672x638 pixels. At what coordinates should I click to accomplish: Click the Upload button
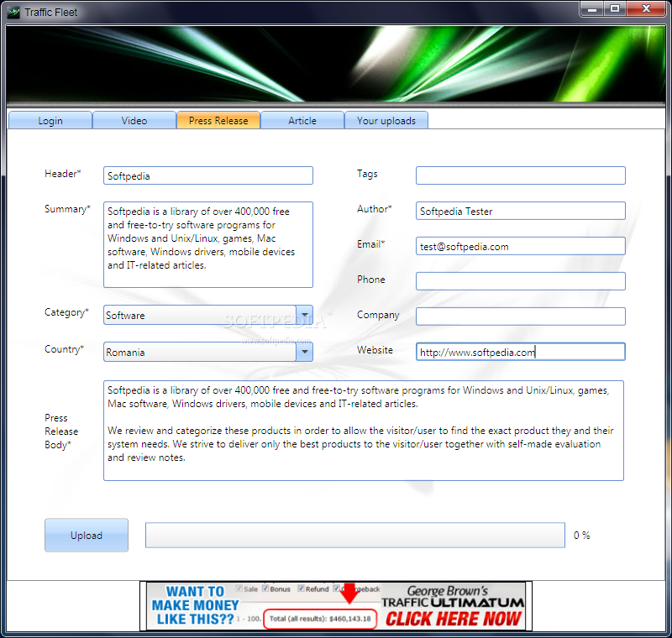87,535
